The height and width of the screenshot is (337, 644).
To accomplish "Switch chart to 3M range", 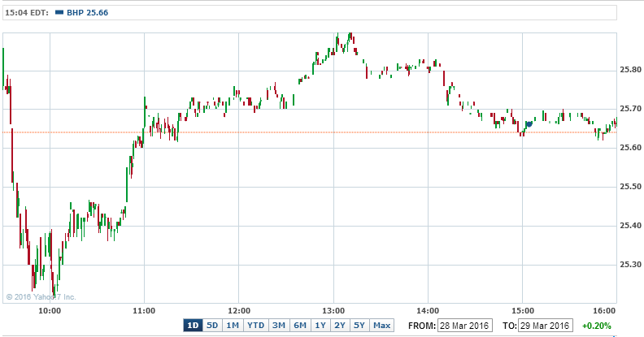I will 278,326.
